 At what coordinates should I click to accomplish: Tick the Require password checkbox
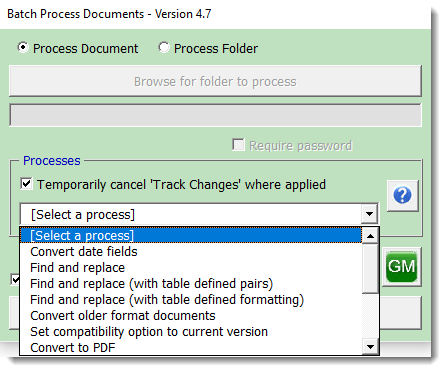(238, 145)
